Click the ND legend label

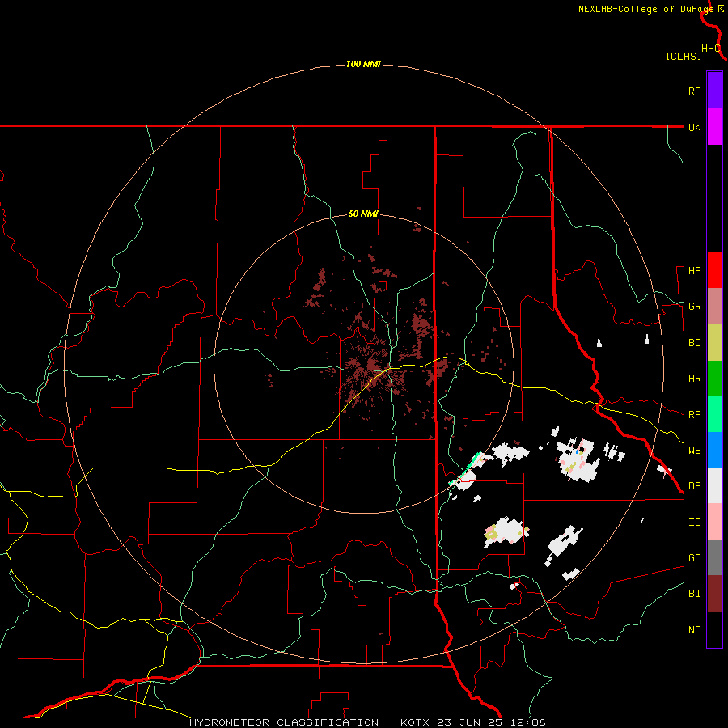pyautogui.click(x=694, y=629)
